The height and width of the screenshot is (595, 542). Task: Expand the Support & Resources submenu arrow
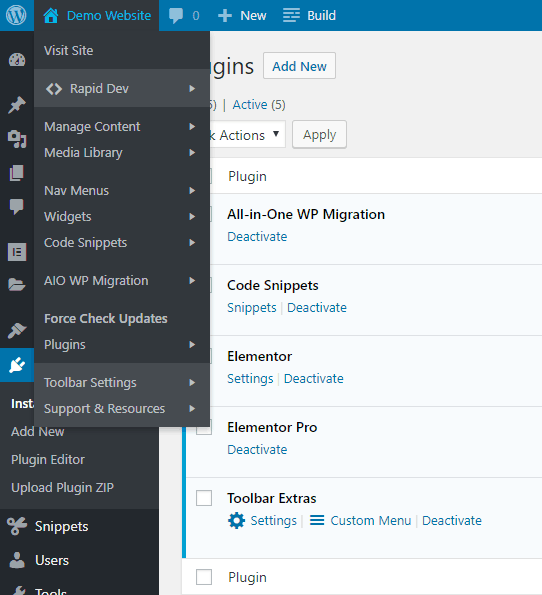(192, 408)
